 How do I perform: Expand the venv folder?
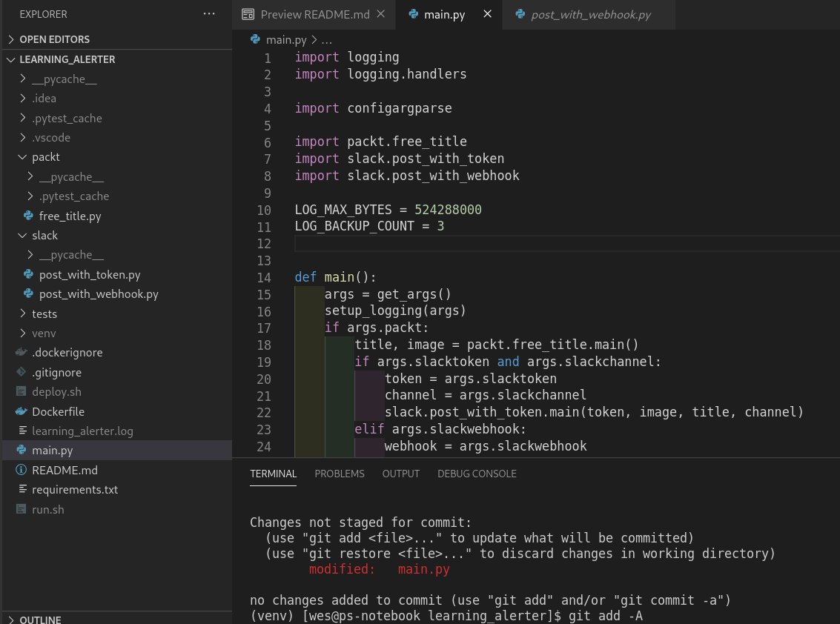22,333
